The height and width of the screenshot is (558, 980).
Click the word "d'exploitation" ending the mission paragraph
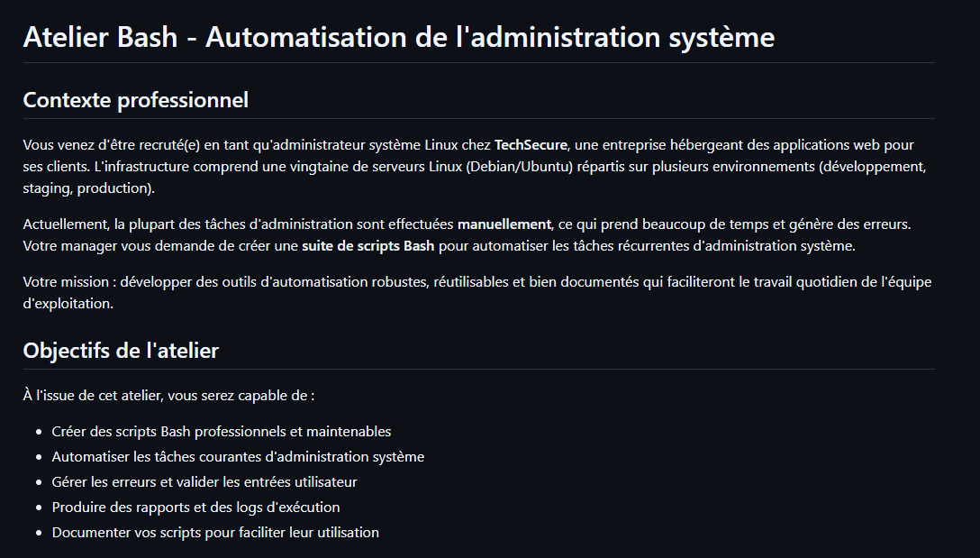[68, 304]
